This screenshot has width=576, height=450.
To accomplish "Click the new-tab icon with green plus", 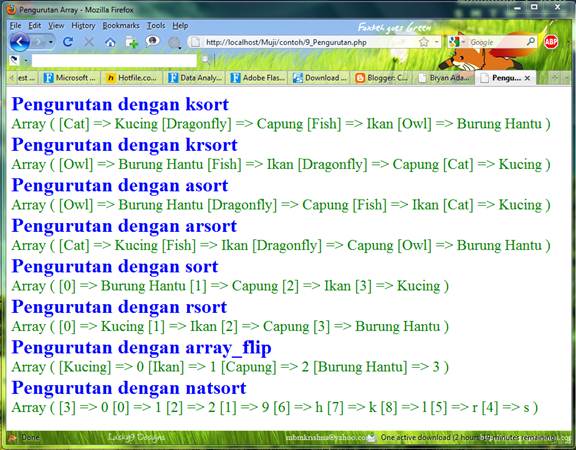I will tap(132, 42).
